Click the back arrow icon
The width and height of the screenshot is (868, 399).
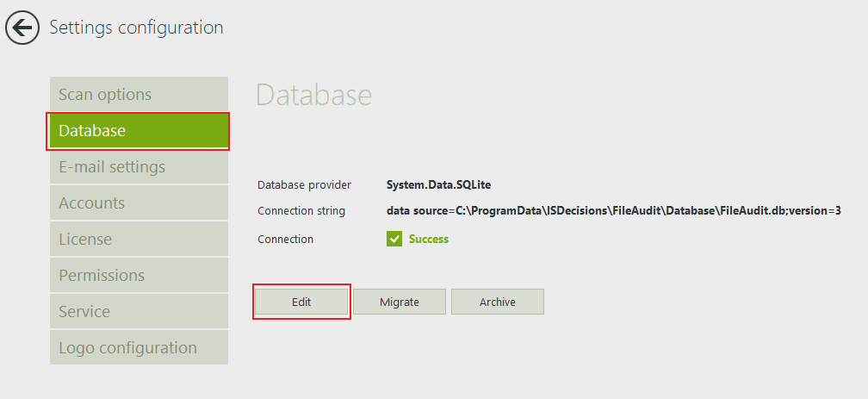(x=22, y=28)
